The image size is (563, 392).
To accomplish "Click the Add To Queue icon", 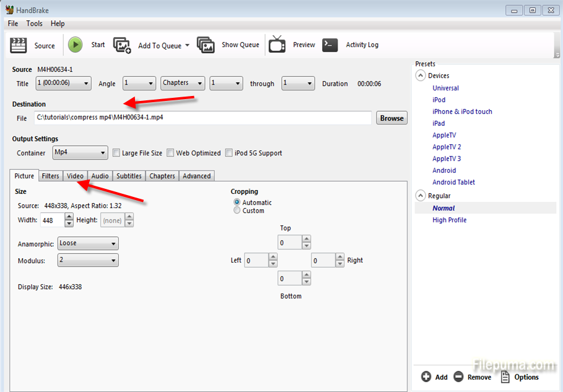I will coord(122,45).
